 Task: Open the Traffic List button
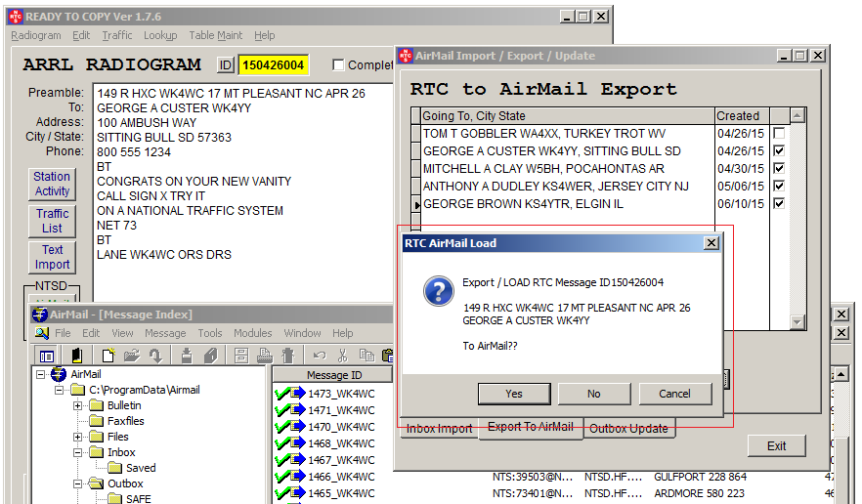[52, 221]
